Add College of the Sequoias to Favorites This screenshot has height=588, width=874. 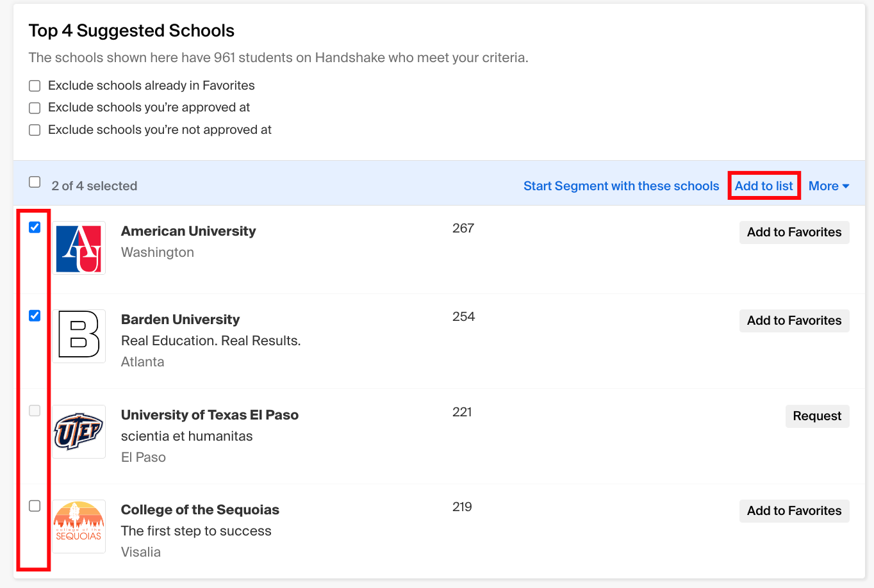(x=794, y=511)
